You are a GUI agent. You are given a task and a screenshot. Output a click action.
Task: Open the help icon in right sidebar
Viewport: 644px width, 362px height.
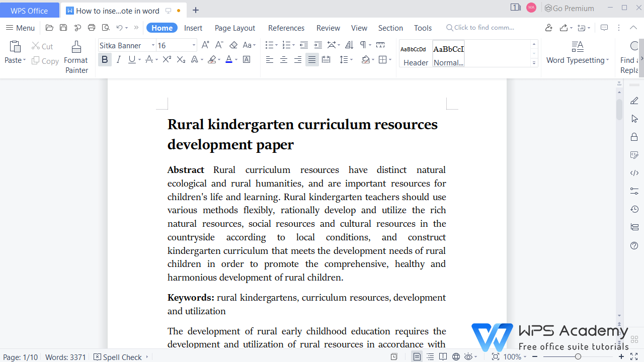pos(634,245)
